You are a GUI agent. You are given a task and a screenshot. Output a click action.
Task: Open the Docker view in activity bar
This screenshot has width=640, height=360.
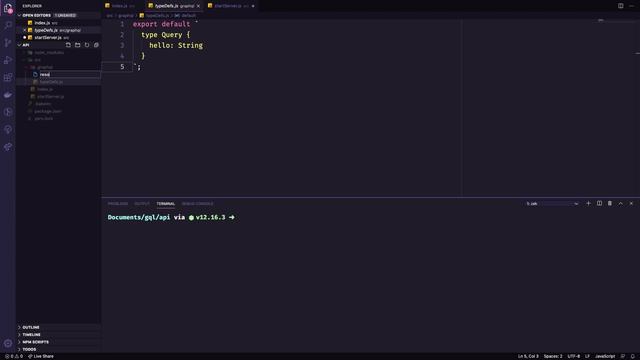coord(8,95)
